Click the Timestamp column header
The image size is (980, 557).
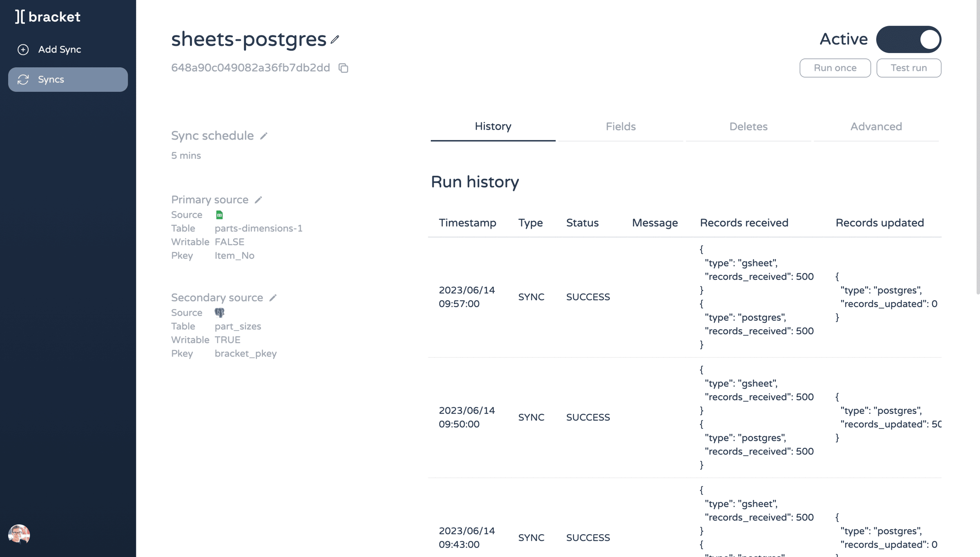tap(468, 223)
